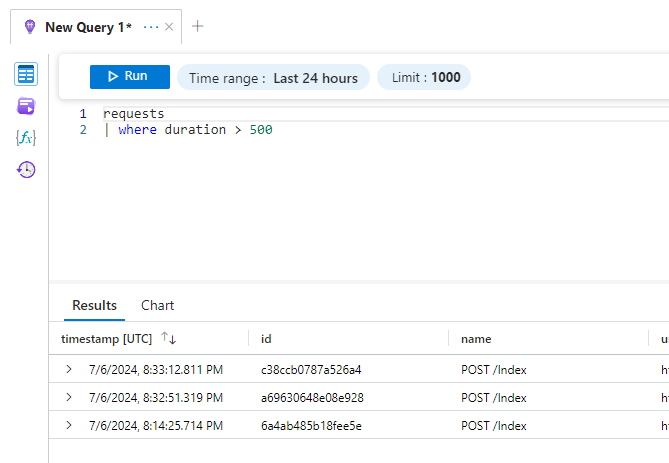The image size is (669, 463).
Task: Expand the 8:14:25.714 PM result row
Action: click(69, 425)
